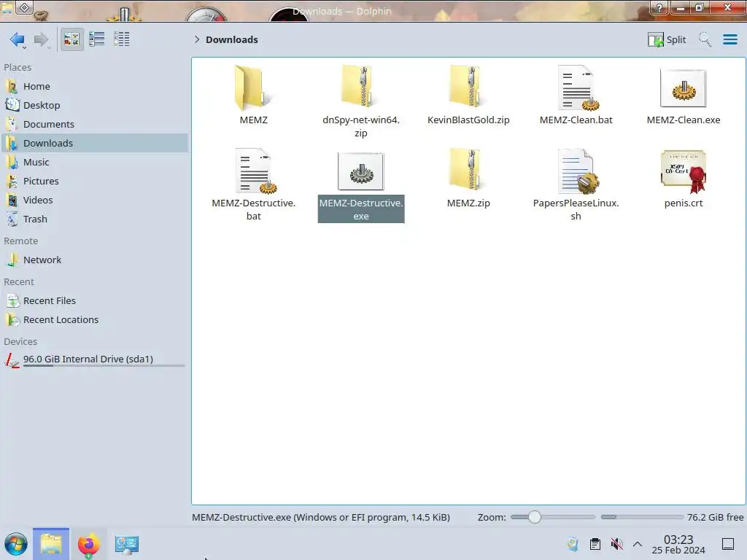The height and width of the screenshot is (560, 747).
Task: Open the title bar window menu icon
Action: click(x=6, y=7)
